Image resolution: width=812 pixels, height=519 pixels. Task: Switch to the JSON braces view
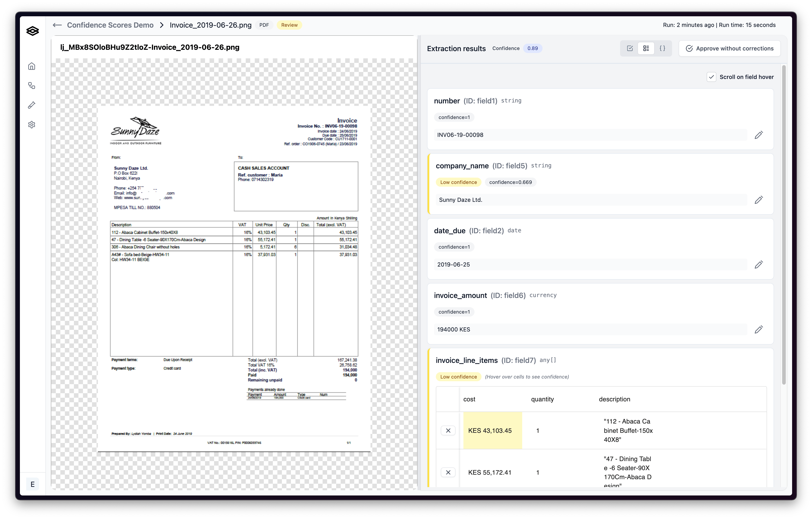(x=662, y=48)
